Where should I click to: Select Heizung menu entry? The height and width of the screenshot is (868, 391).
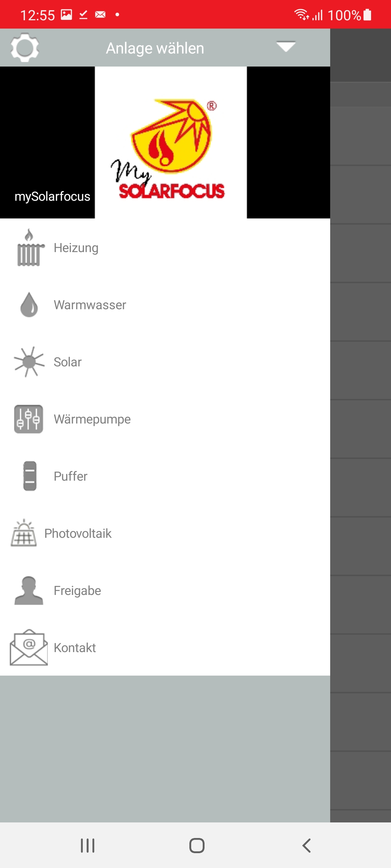click(x=165, y=248)
